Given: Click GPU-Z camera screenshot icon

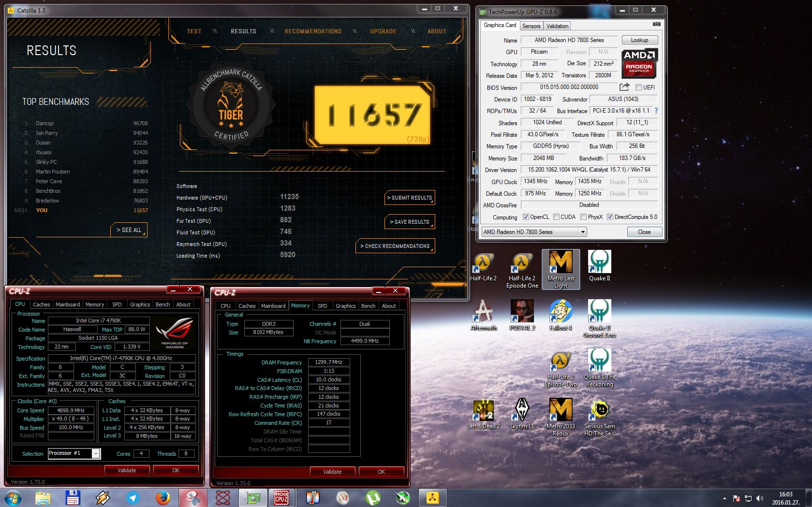Looking at the screenshot, I should [x=656, y=24].
